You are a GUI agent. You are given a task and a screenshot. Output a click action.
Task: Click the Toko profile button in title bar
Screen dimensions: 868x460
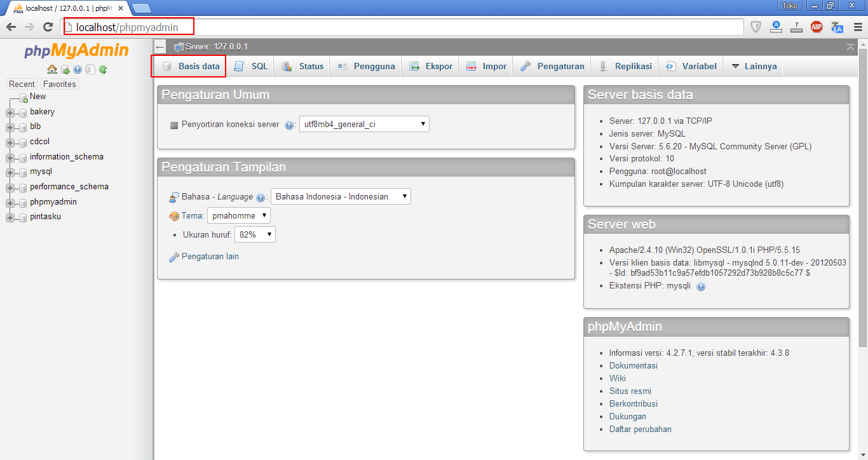coord(790,6)
